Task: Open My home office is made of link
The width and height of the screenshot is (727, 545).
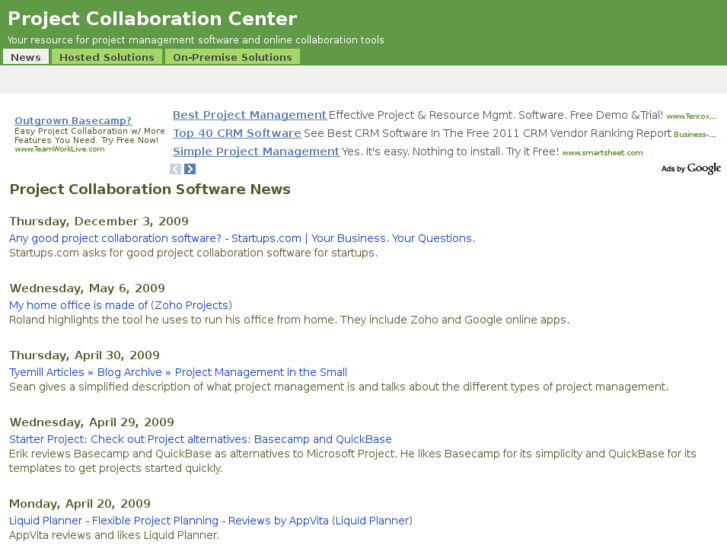Action: tap(78, 305)
